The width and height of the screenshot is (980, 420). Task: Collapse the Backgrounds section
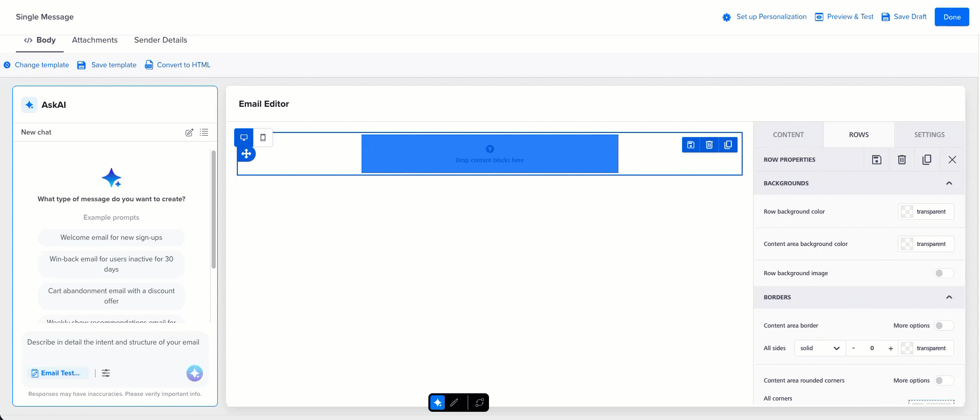[949, 183]
